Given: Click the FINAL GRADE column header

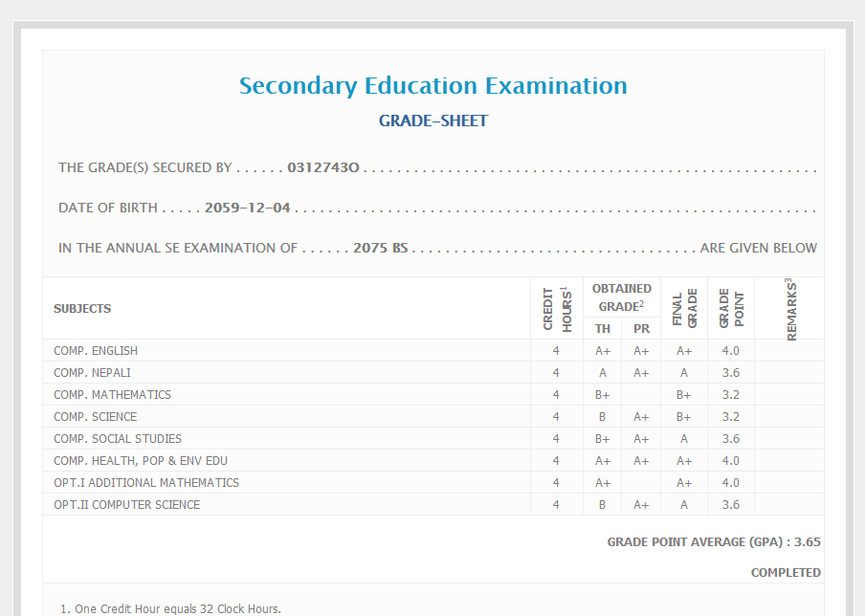Looking at the screenshot, I should pyautogui.click(x=684, y=309).
